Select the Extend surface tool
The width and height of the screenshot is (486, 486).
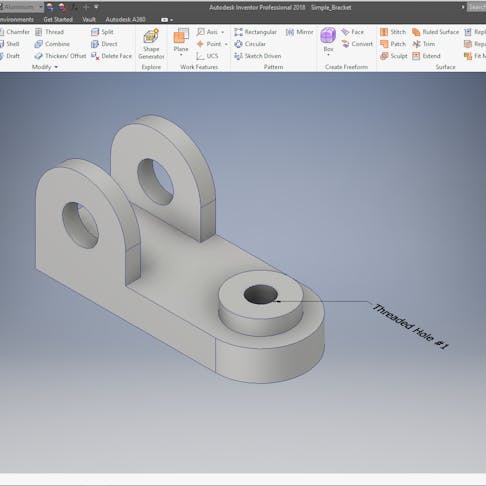click(426, 56)
